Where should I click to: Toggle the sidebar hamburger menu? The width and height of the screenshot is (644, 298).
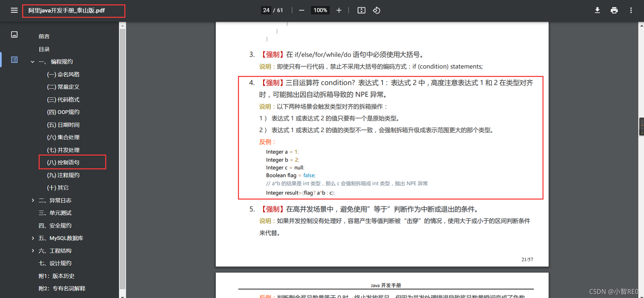[x=14, y=10]
